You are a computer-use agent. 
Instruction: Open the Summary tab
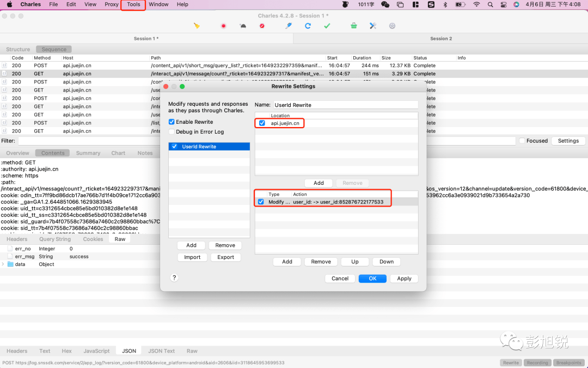(x=88, y=153)
